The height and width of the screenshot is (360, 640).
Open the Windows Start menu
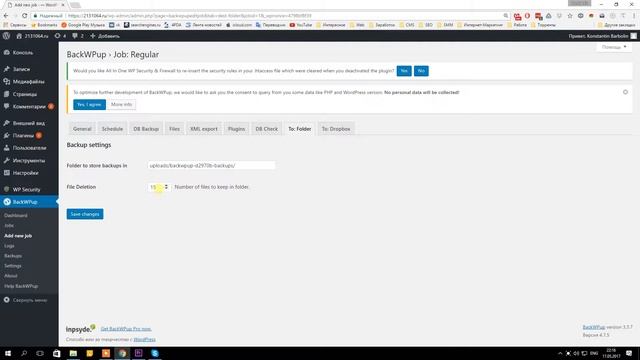click(x=7, y=353)
